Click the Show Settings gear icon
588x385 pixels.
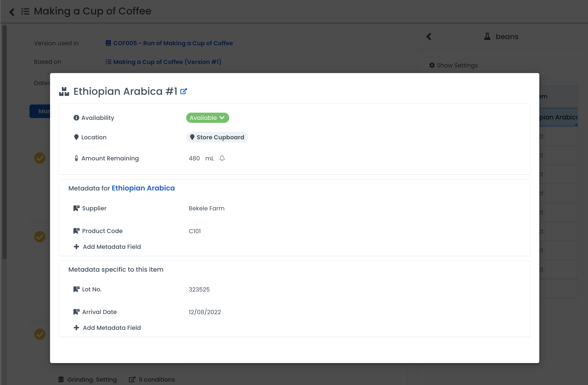coord(432,65)
